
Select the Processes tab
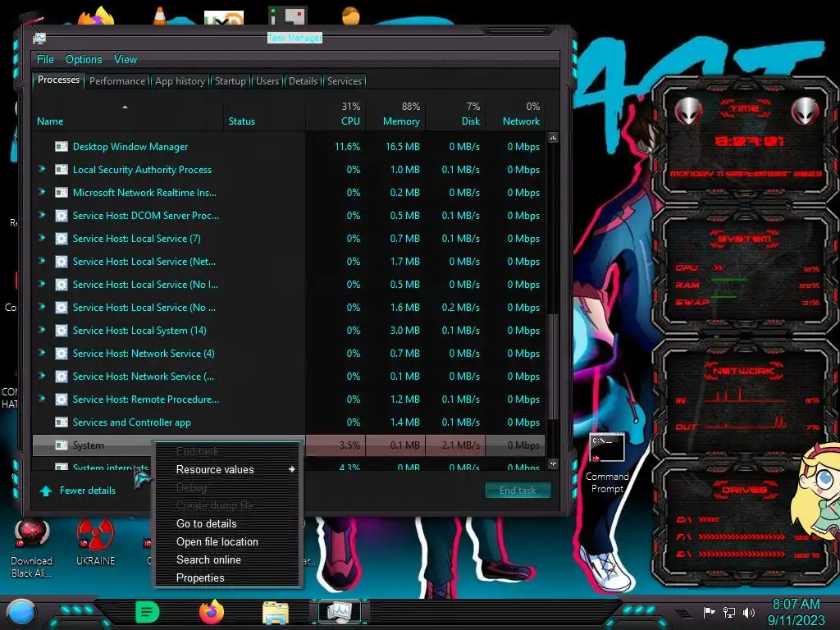click(58, 80)
